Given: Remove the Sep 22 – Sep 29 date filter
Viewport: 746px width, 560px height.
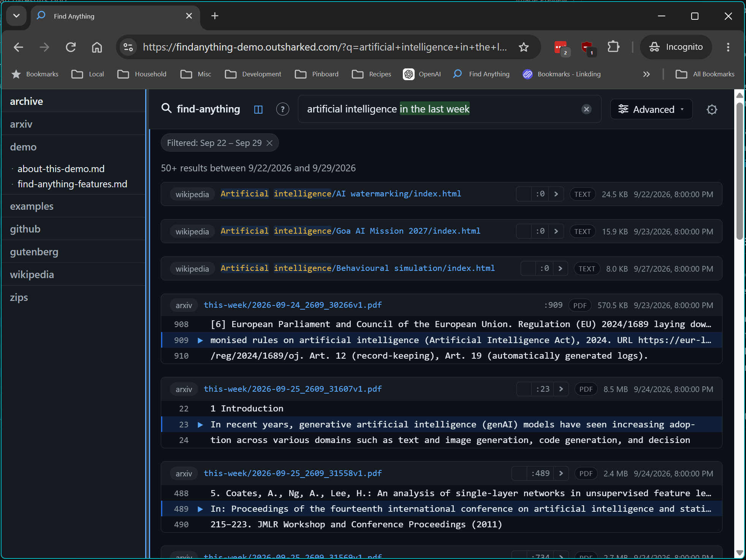Looking at the screenshot, I should coord(269,143).
